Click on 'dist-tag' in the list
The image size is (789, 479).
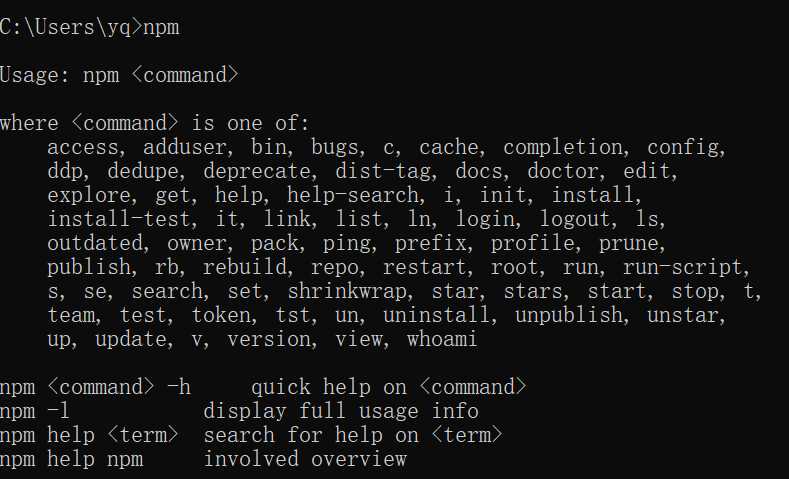pyautogui.click(x=383, y=172)
